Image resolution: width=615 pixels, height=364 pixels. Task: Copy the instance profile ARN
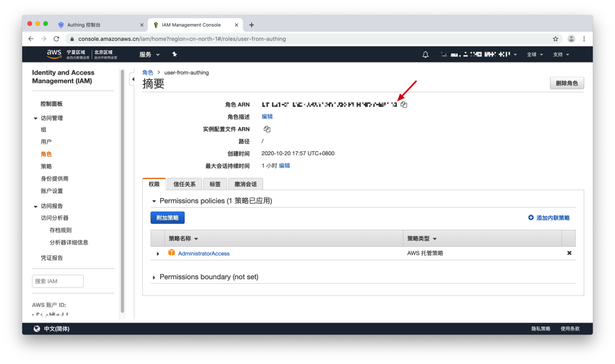pos(267,129)
